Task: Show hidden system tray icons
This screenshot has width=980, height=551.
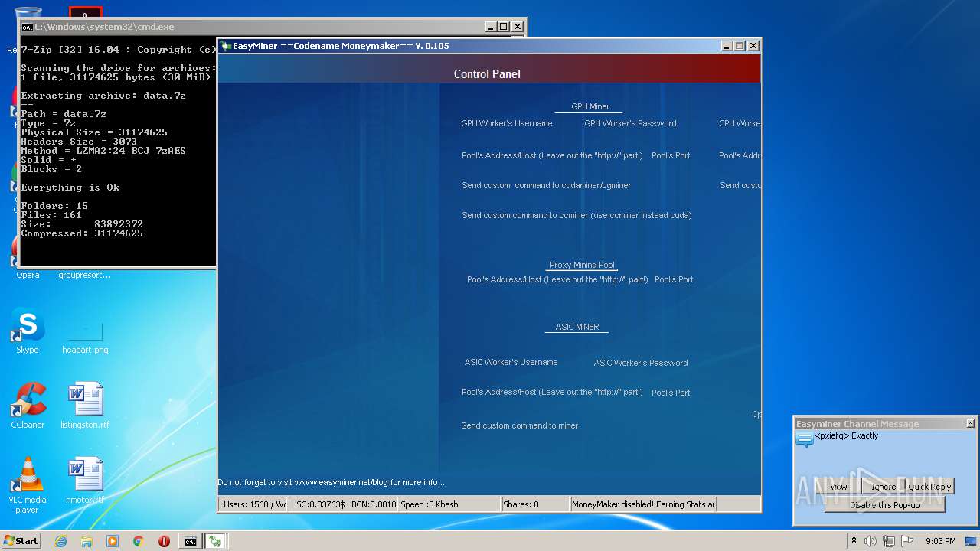Action: (854, 541)
